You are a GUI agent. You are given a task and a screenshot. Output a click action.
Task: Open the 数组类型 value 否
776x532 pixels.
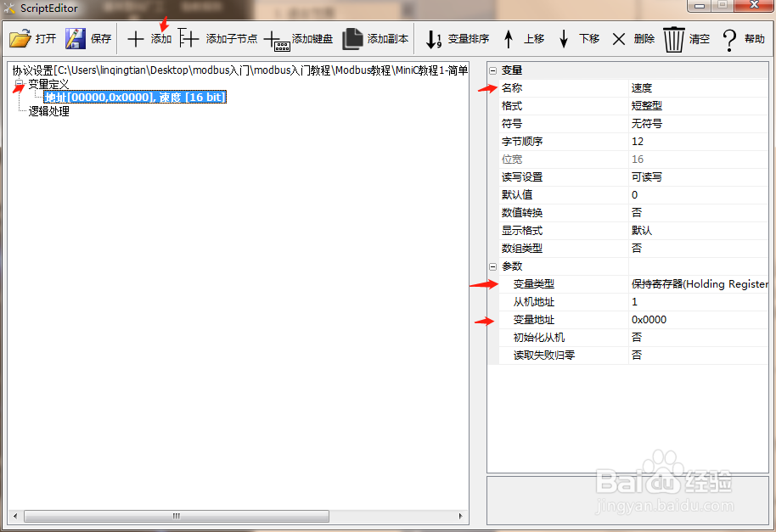698,249
